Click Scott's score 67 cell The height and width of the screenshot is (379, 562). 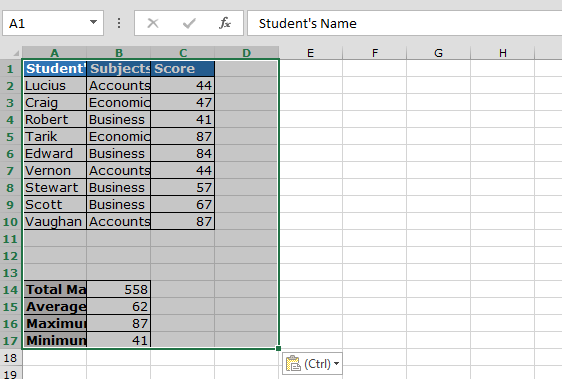[x=183, y=205]
